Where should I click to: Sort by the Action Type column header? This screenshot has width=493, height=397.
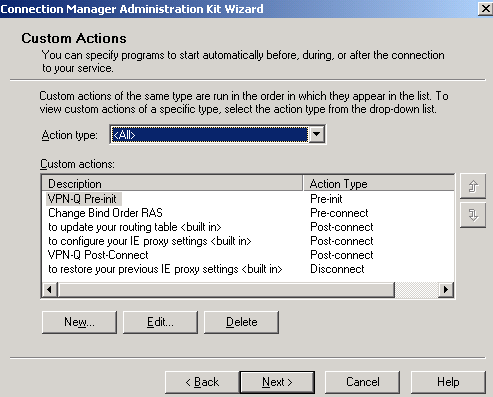(x=379, y=184)
